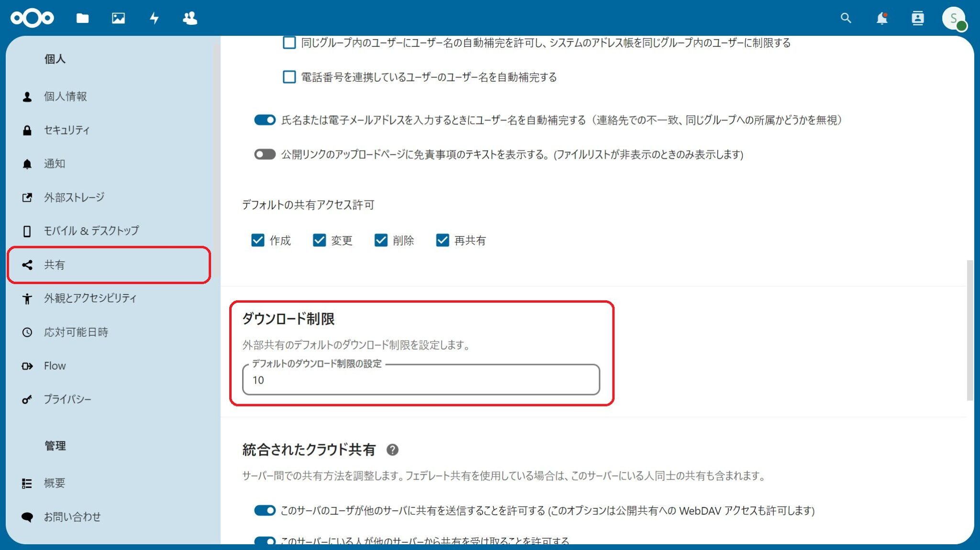
Task: Open unified search with the magnifier icon
Action: (x=846, y=18)
